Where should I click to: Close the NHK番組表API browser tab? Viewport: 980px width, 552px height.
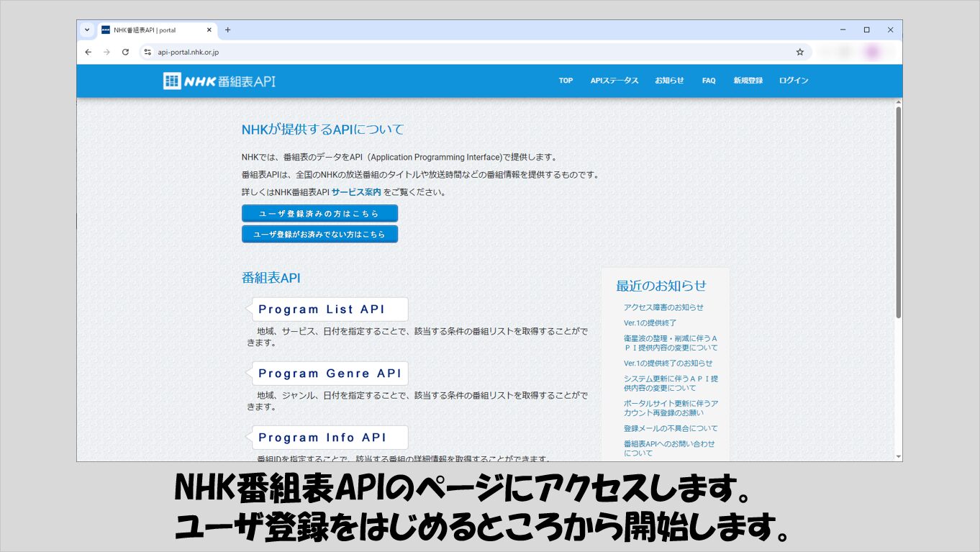point(209,30)
